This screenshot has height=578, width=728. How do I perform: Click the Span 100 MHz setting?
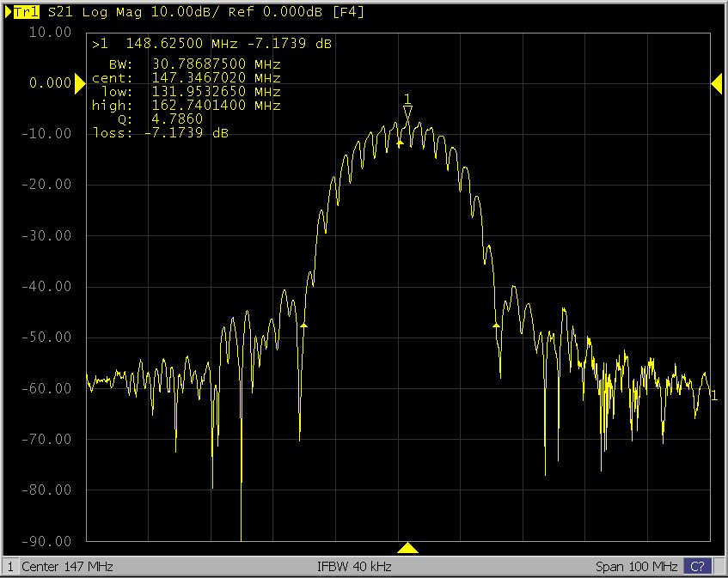[x=636, y=567]
